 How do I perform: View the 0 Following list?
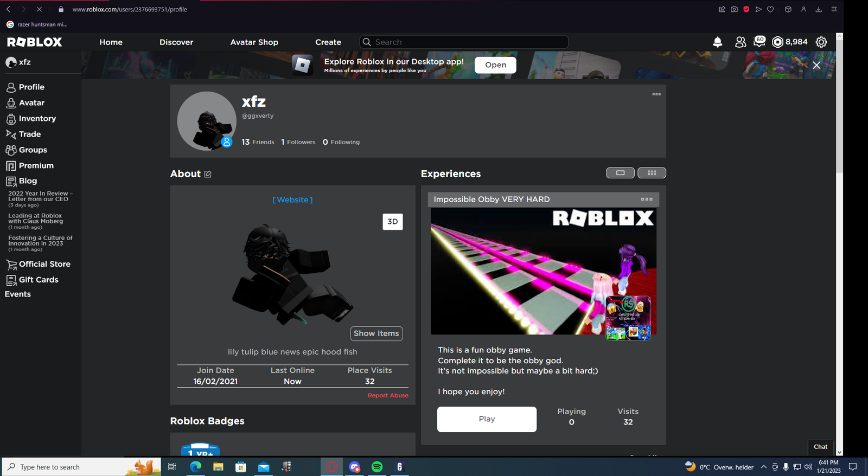[341, 142]
